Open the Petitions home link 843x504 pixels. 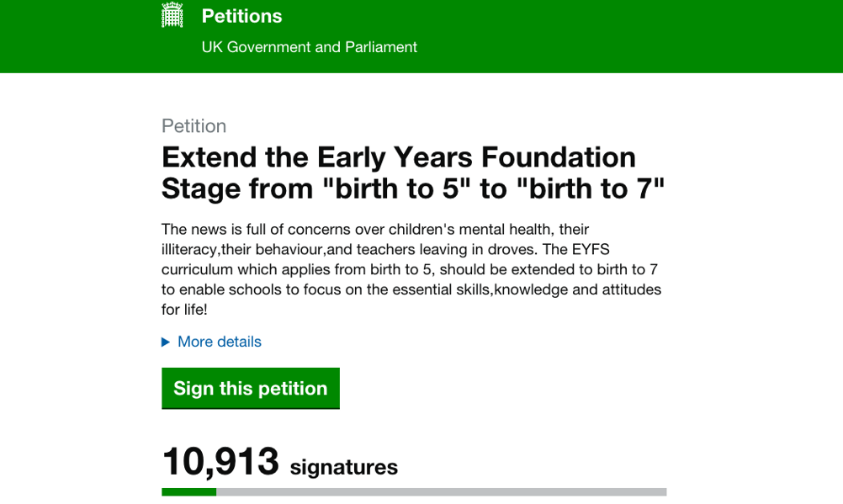[x=241, y=16]
